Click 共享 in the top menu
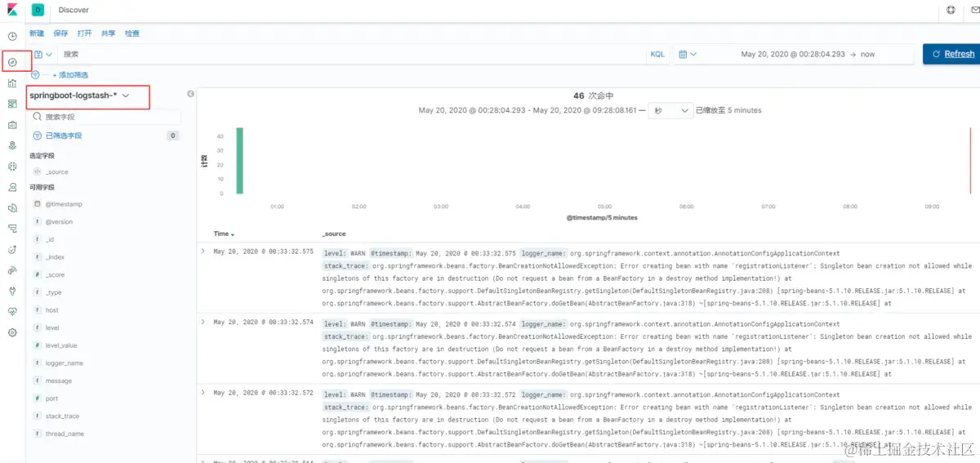The image size is (980, 463). 108,33
